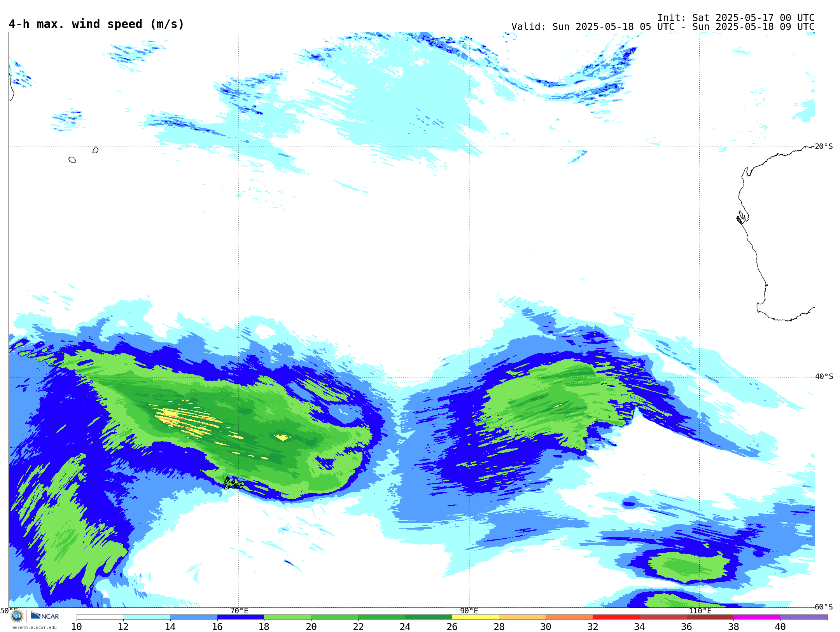This screenshot has height=632, width=840.
Task: Select the Valid time range text
Action: pyautogui.click(x=663, y=27)
